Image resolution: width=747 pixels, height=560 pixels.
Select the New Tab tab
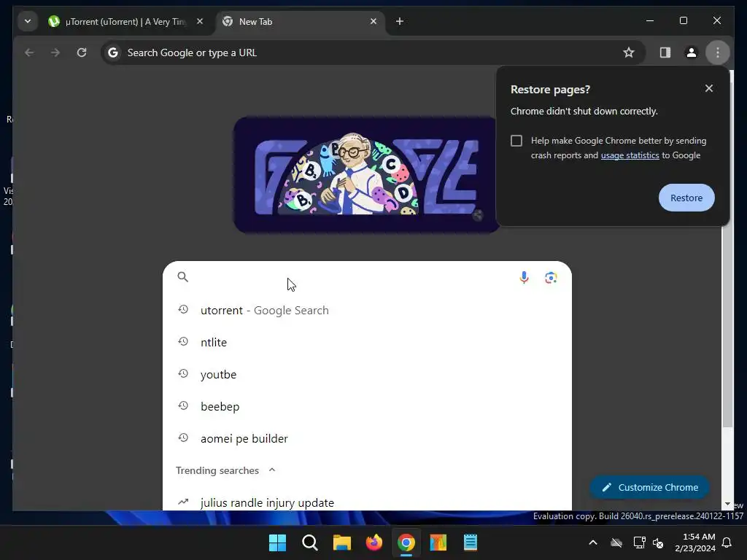300,21
